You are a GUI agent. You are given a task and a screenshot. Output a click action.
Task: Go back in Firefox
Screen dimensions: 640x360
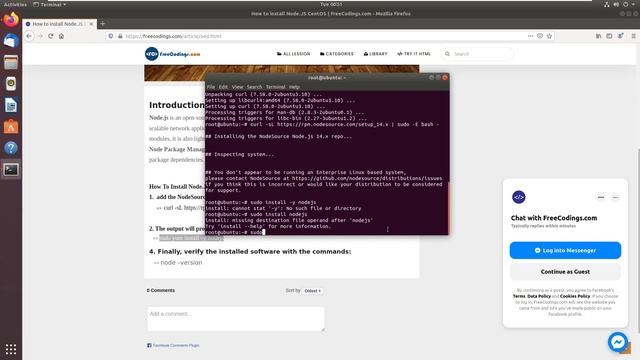coord(29,36)
